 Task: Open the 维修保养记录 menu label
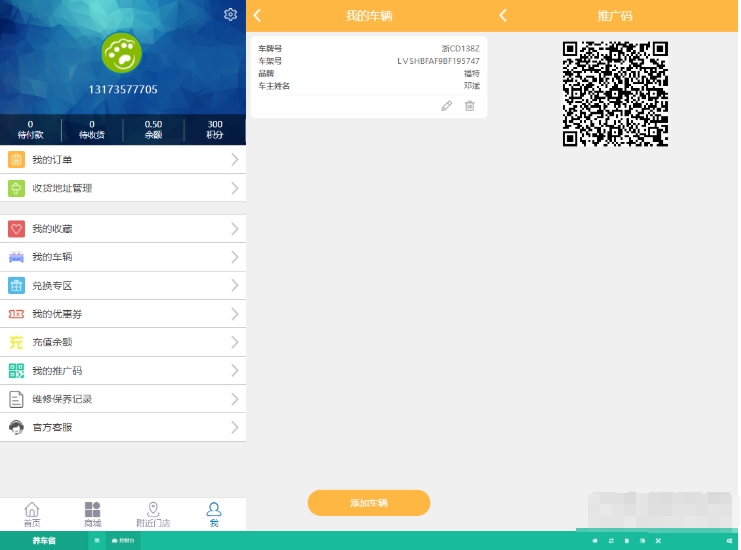click(62, 399)
